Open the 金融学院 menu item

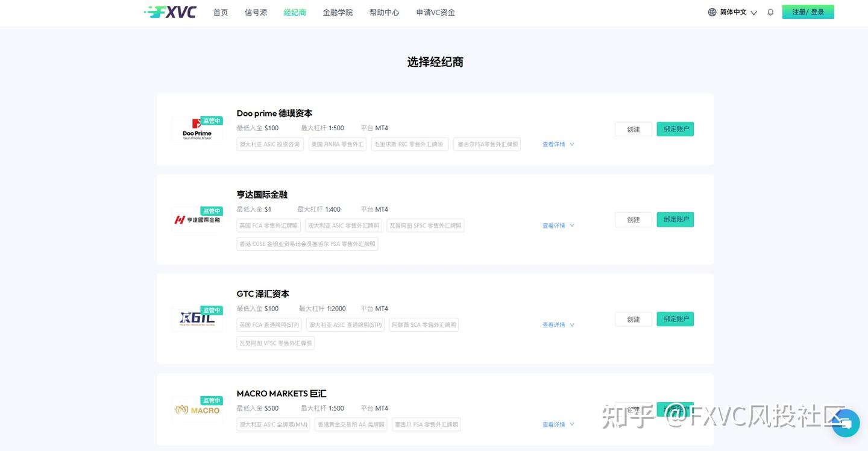pyautogui.click(x=338, y=12)
